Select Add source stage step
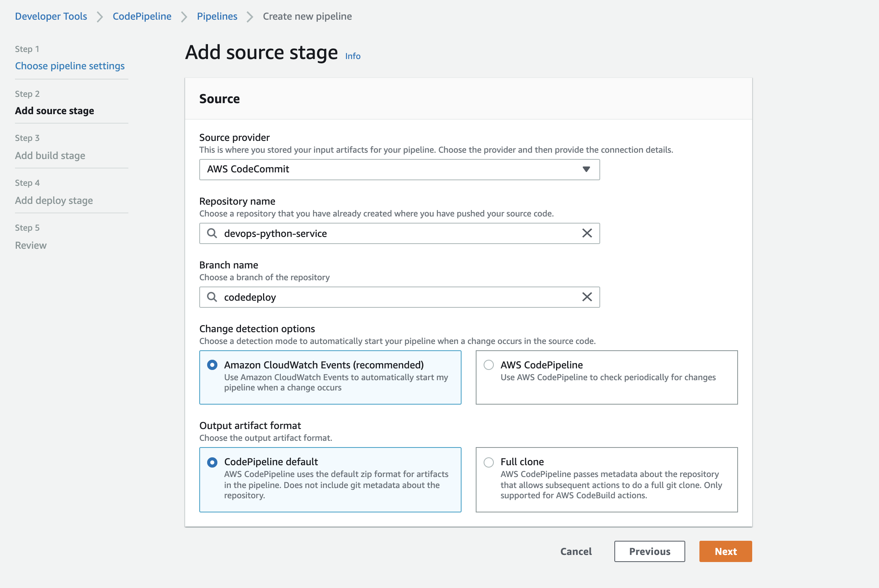 click(54, 111)
